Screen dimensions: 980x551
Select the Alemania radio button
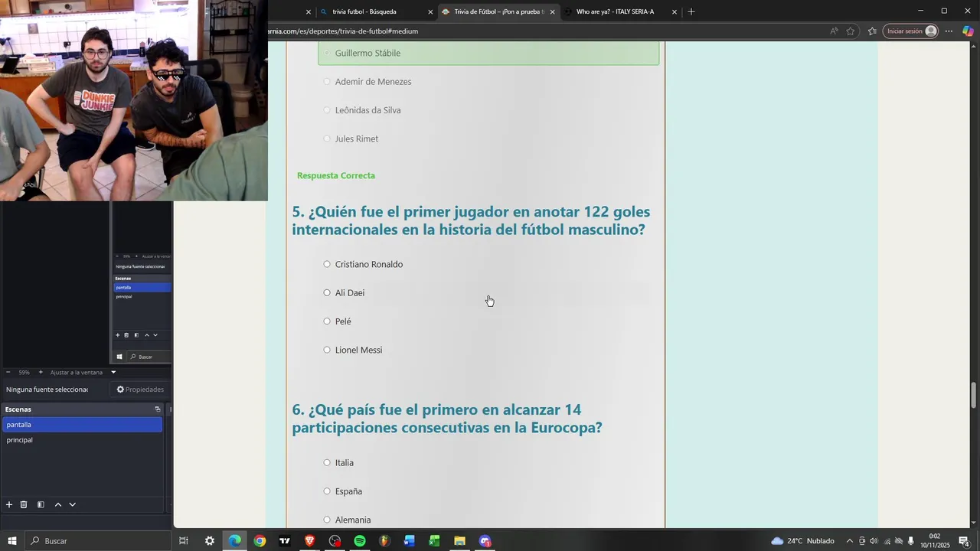tap(327, 520)
